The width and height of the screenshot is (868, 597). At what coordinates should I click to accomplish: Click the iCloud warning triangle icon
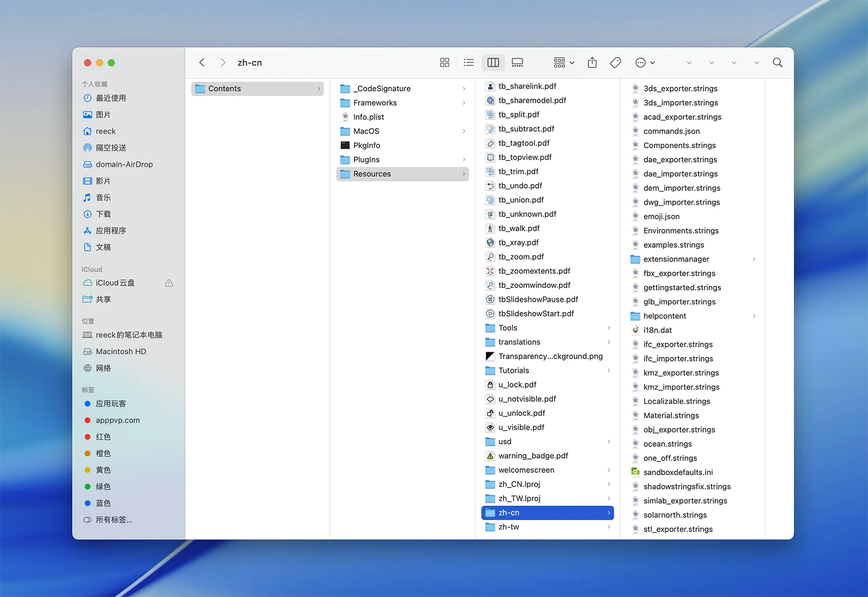(169, 283)
